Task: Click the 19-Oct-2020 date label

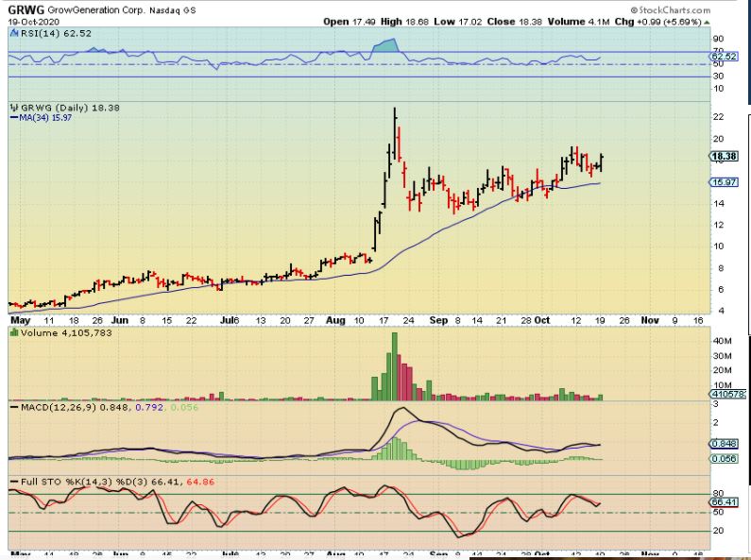Action: [x=33, y=22]
